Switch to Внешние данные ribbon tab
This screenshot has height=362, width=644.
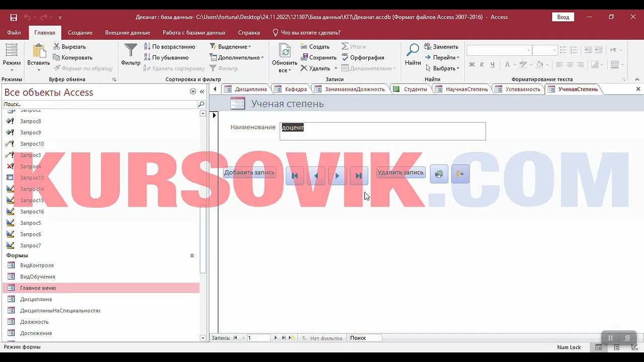tap(127, 33)
